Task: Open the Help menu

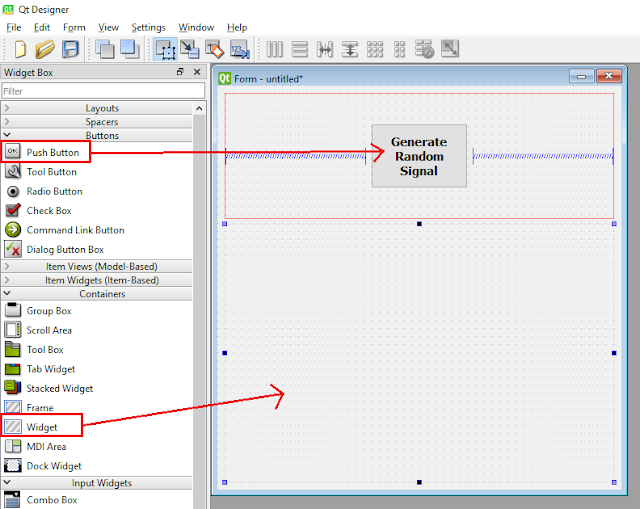Action: point(237,27)
